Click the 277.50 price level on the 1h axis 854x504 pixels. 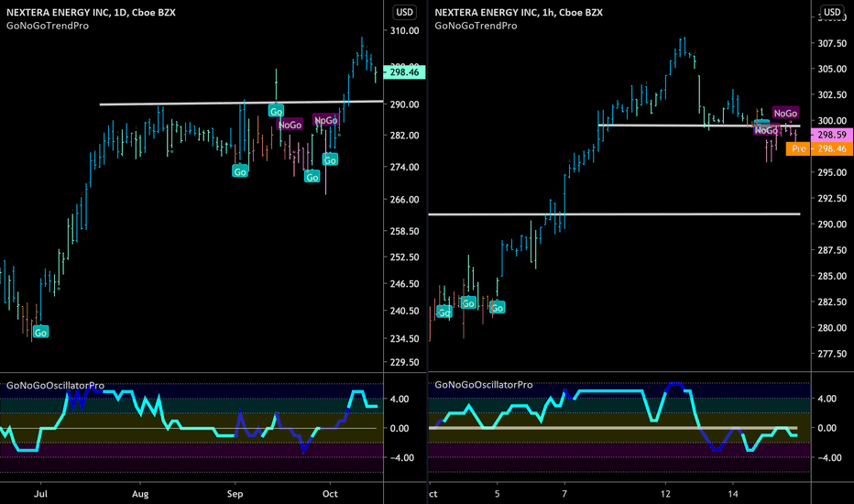pos(832,354)
